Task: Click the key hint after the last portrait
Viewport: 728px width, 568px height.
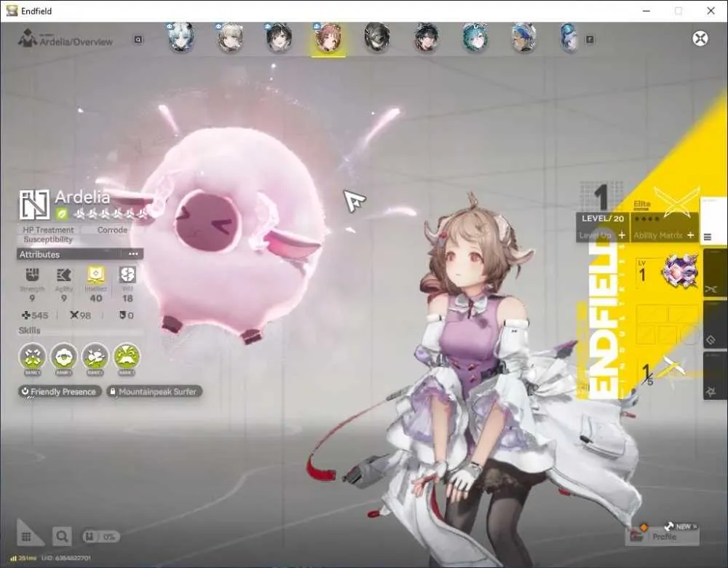Action: [x=590, y=39]
